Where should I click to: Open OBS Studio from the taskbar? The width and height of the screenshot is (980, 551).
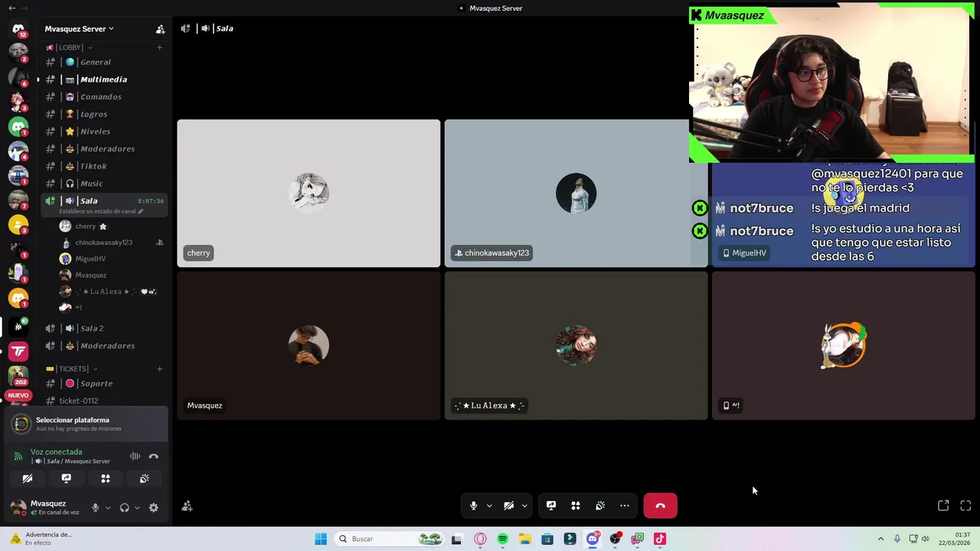pyautogui.click(x=615, y=539)
